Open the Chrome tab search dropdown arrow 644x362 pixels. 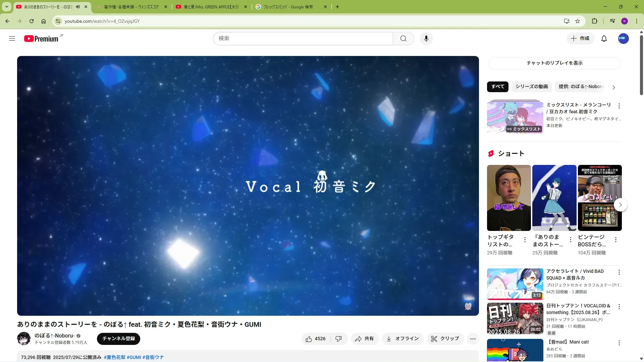coord(7,7)
